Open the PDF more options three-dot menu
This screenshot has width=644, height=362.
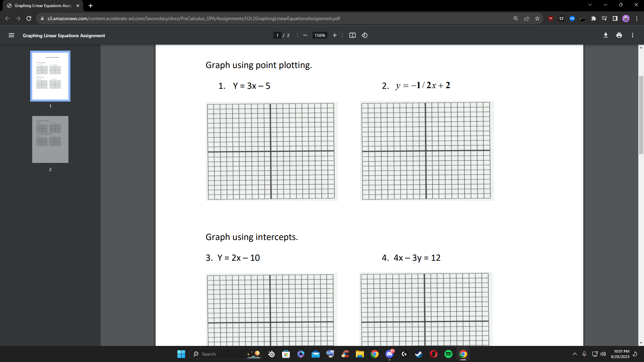pos(632,35)
